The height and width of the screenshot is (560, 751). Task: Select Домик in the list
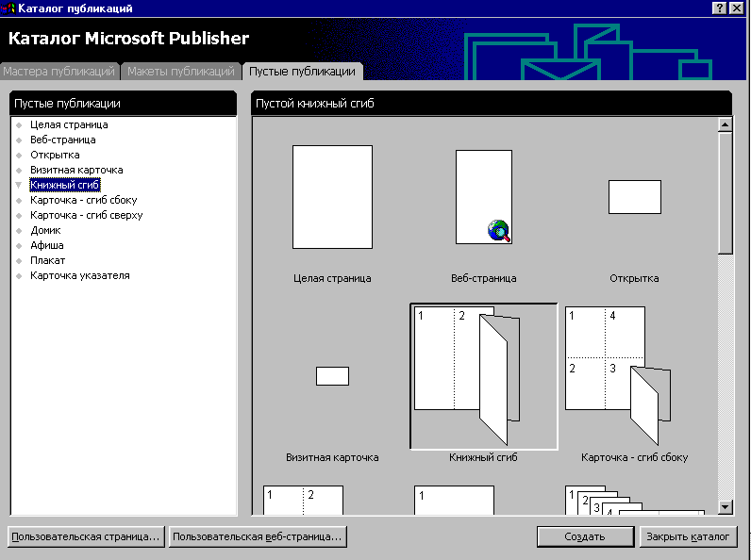(x=45, y=230)
